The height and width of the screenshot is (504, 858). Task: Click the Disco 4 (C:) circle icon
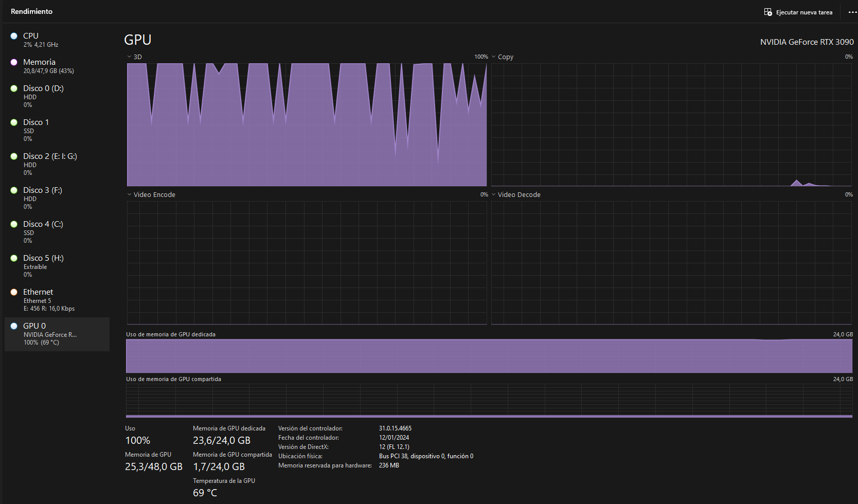14,224
